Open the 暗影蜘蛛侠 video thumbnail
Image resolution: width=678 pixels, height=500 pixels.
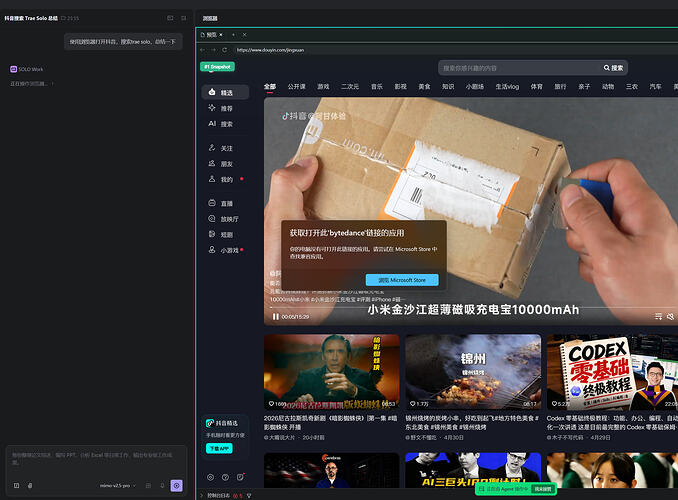(332, 372)
